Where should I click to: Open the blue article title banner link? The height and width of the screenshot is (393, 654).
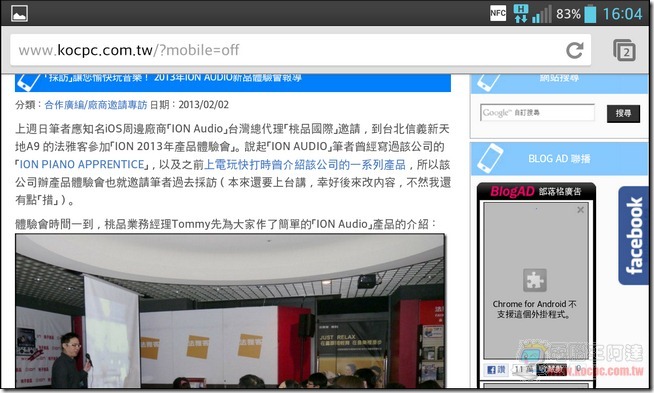pos(233,83)
